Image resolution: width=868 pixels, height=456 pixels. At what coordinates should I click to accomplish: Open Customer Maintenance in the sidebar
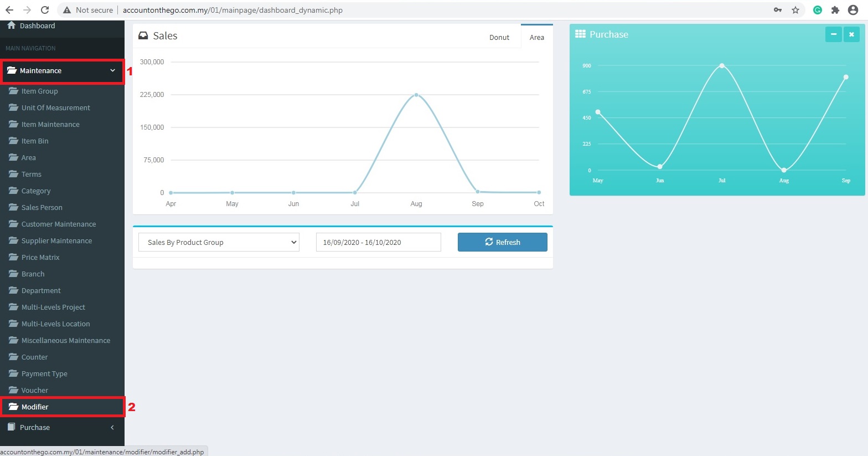(x=59, y=224)
